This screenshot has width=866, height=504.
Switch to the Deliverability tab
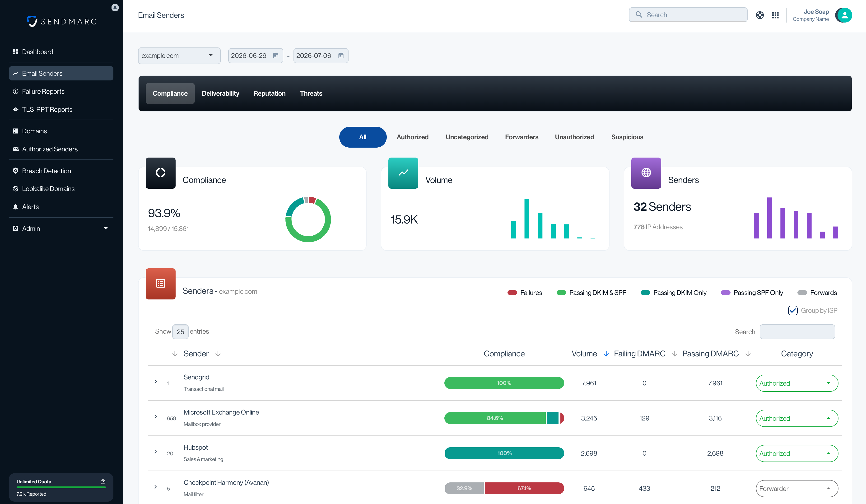coord(221,93)
